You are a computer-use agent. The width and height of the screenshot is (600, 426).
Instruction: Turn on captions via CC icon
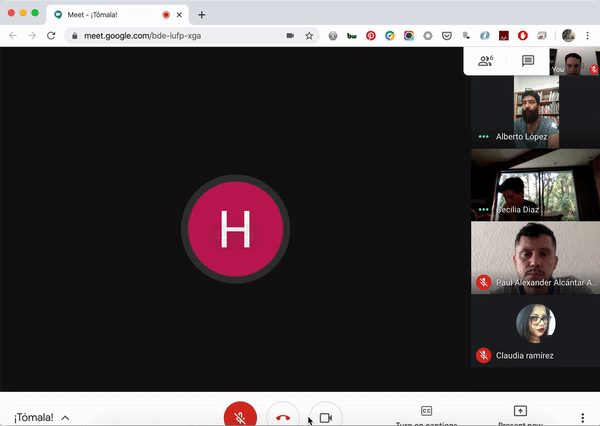coord(426,411)
